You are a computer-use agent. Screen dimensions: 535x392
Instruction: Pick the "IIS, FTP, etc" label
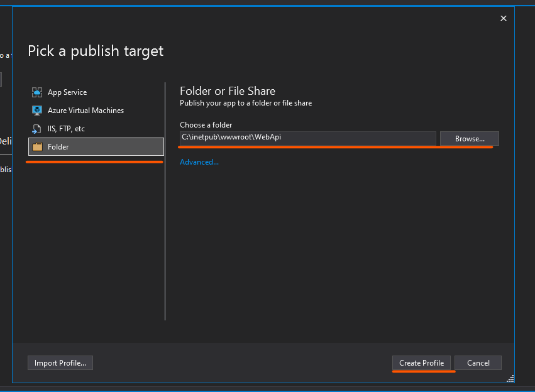[66, 129]
